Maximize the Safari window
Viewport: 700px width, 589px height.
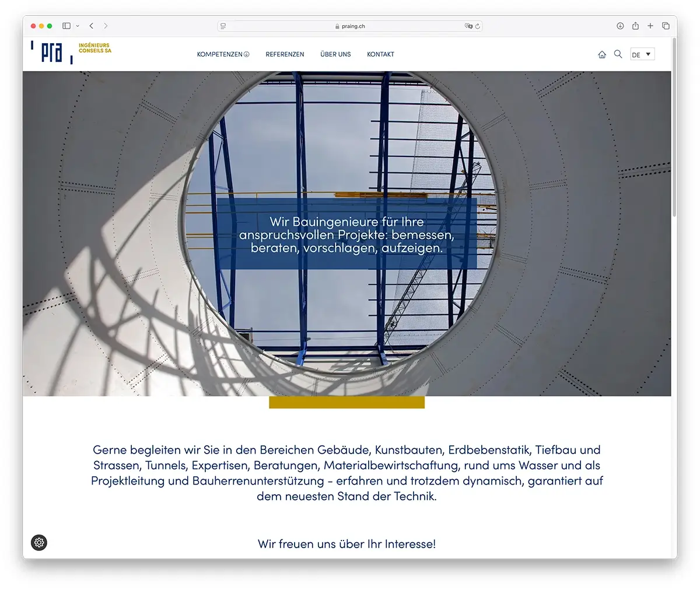click(x=50, y=26)
